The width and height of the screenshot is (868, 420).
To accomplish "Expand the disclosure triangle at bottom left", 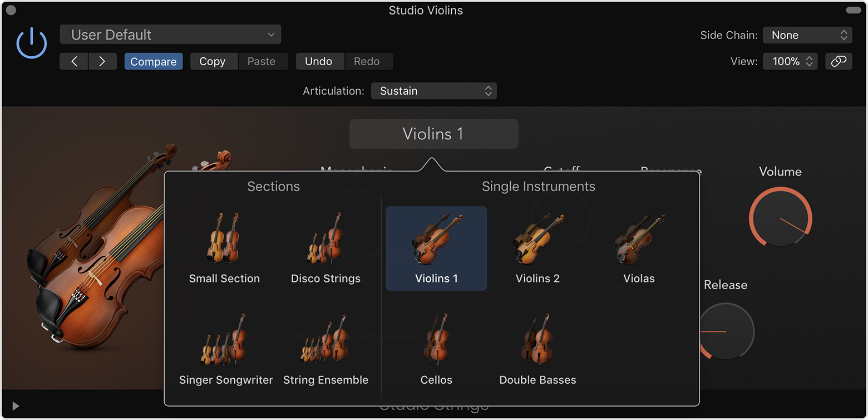I will [16, 406].
